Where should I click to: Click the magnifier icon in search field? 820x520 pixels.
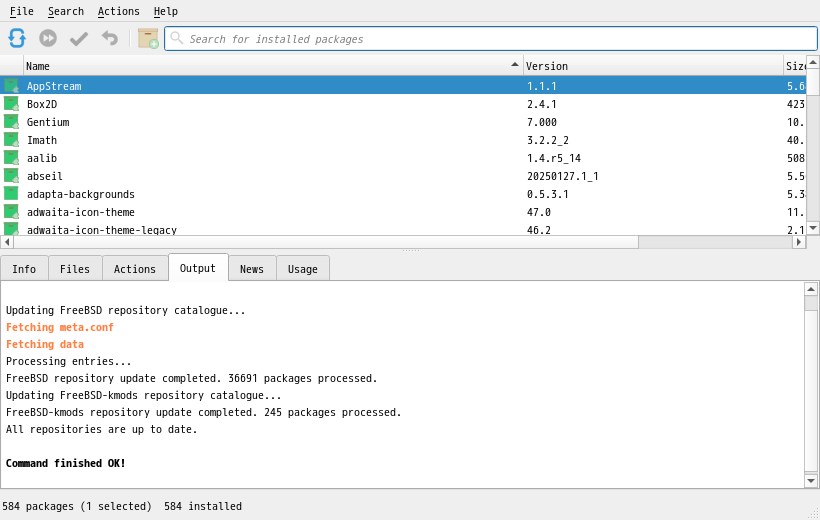click(177, 38)
